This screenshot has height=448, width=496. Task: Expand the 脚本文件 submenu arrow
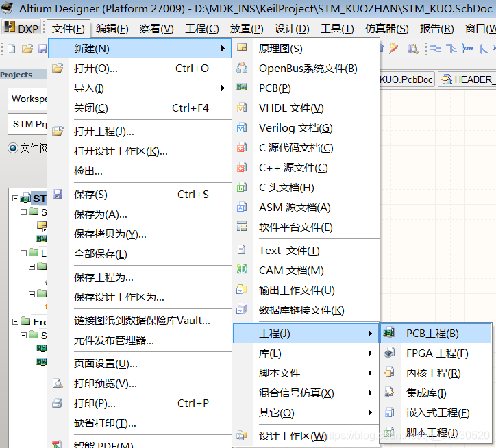pyautogui.click(x=370, y=373)
